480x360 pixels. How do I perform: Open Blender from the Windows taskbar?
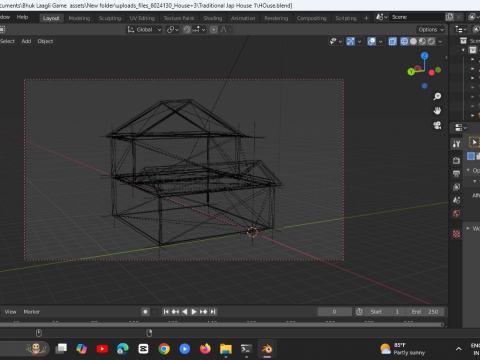pyautogui.click(x=267, y=349)
